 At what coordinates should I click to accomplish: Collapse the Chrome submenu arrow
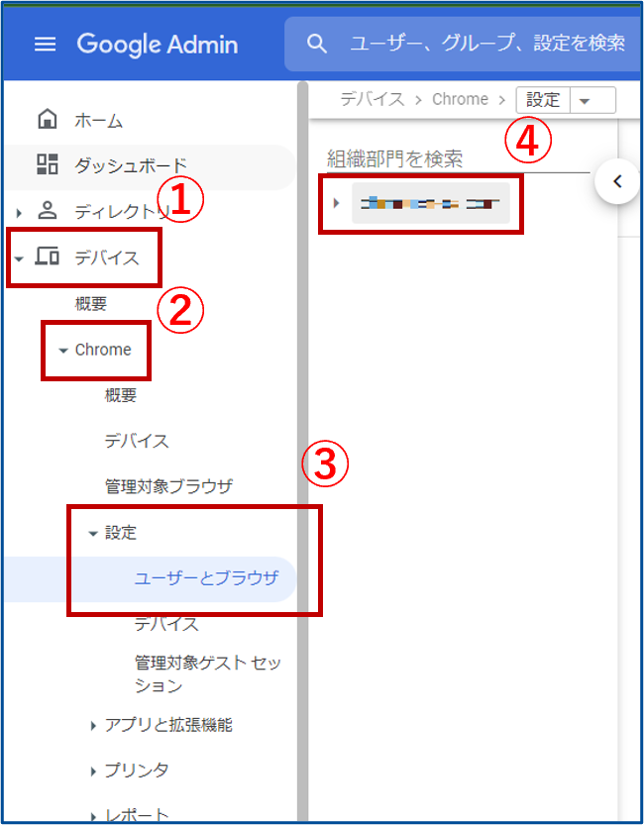pos(63,351)
